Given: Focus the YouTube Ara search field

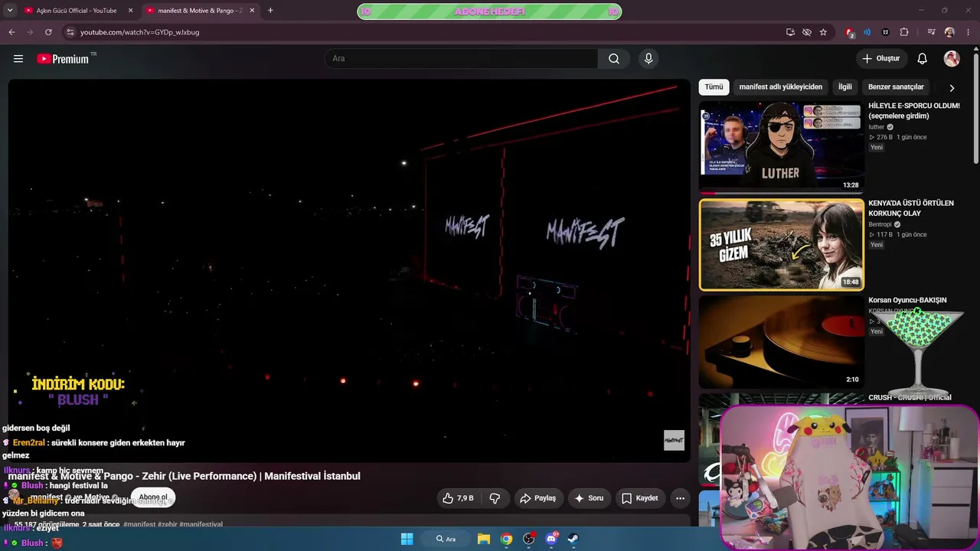Looking at the screenshot, I should tap(461, 59).
